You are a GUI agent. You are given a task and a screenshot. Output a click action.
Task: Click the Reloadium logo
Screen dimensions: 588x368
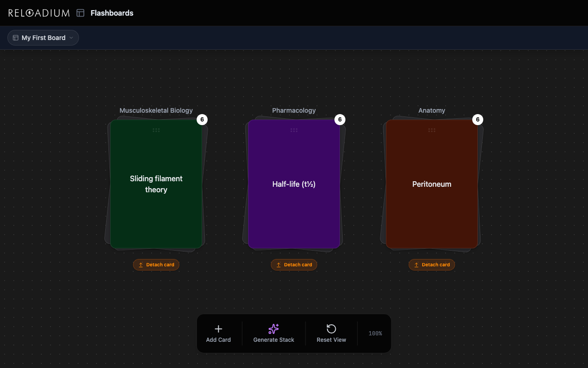coord(39,12)
